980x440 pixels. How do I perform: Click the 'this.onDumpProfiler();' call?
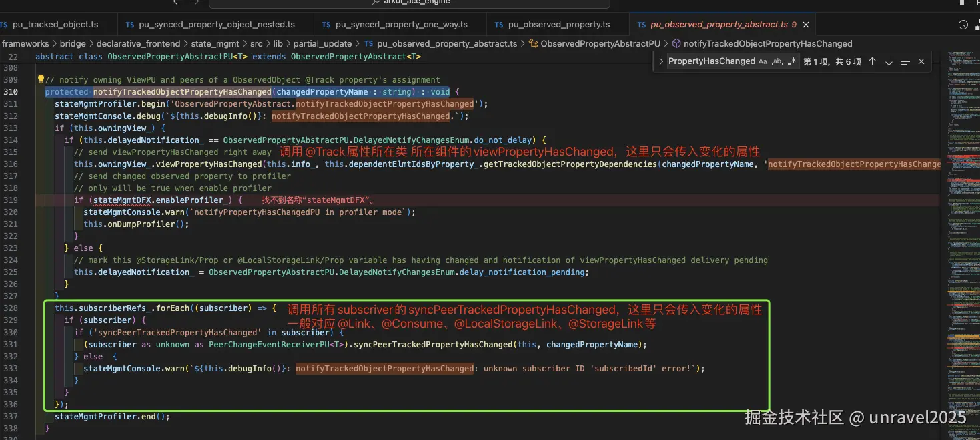[x=136, y=224]
